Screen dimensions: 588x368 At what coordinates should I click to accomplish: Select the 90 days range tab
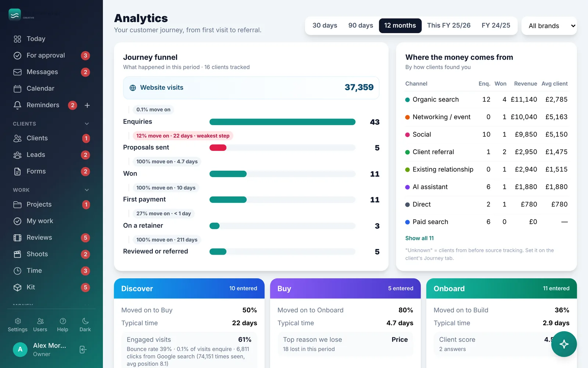tap(361, 25)
